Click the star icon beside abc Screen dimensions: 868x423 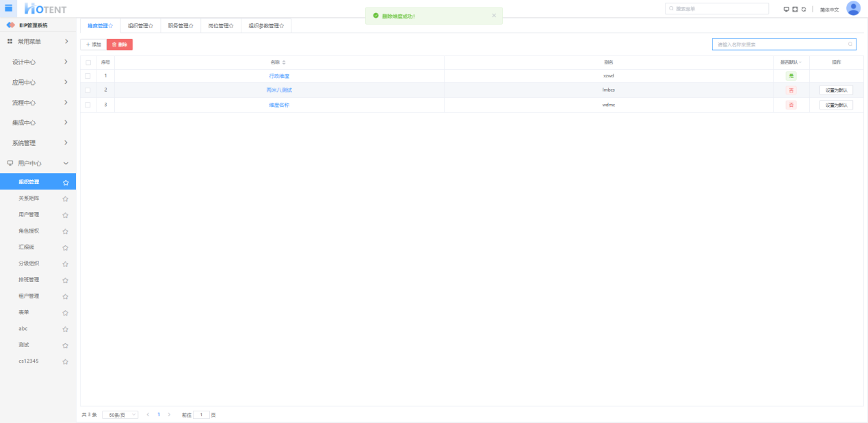pos(66,329)
